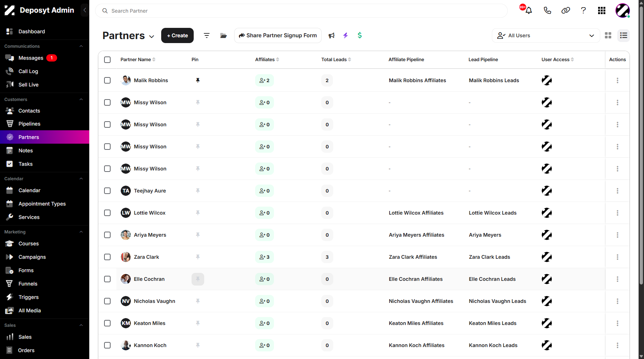Click the folder icon in toolbar
The height and width of the screenshot is (359, 644).
click(223, 35)
